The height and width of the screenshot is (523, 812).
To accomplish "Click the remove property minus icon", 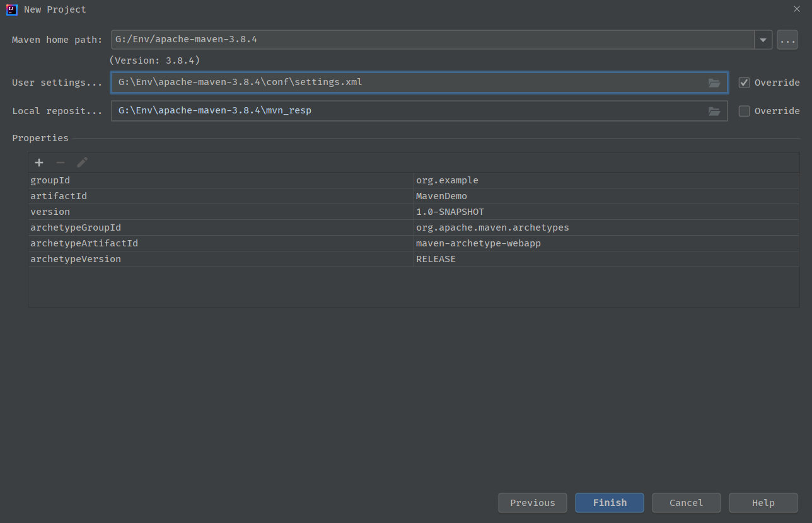I will 61,163.
